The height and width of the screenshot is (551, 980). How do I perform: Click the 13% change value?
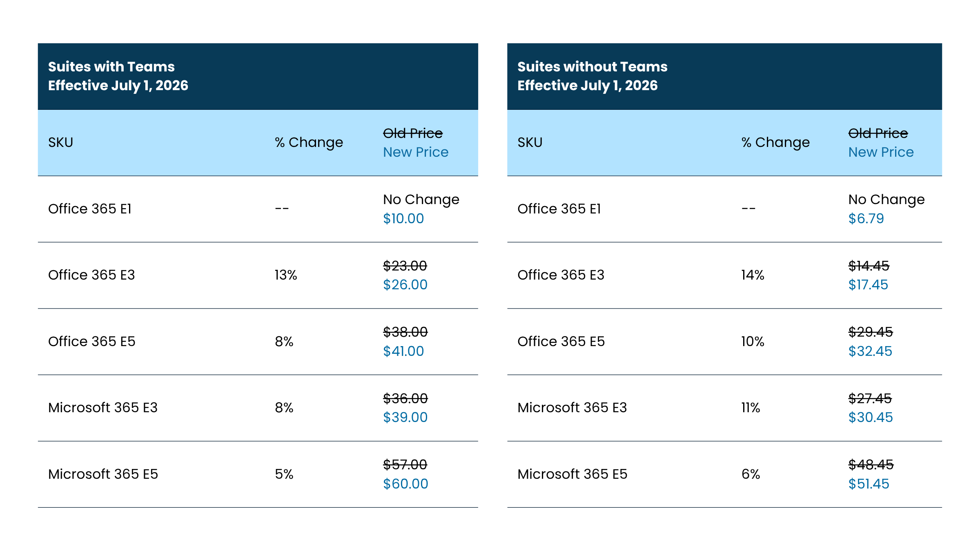pos(286,275)
